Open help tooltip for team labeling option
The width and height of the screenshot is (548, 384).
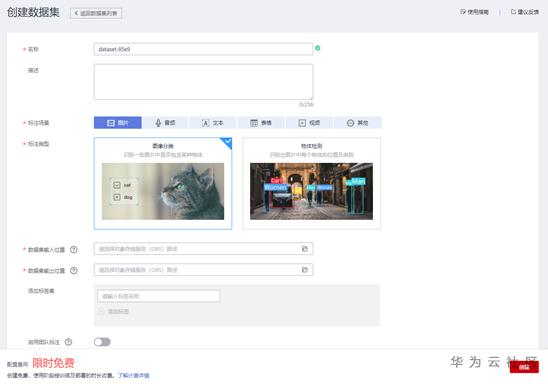[68, 342]
